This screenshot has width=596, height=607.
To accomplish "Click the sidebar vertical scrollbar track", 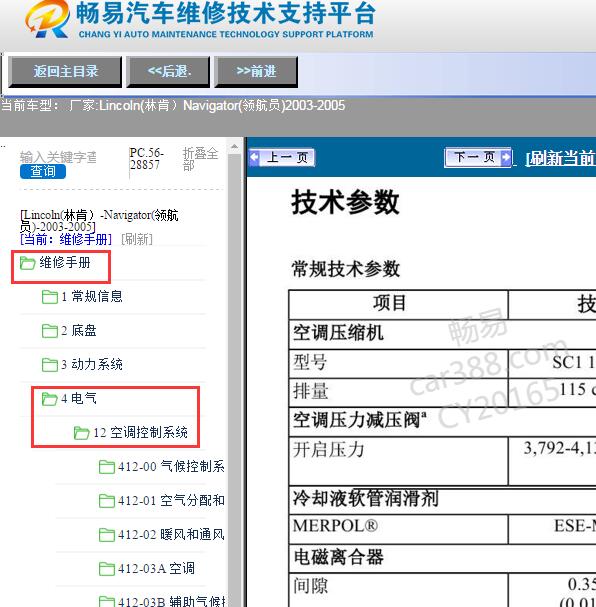I will pos(234,379).
